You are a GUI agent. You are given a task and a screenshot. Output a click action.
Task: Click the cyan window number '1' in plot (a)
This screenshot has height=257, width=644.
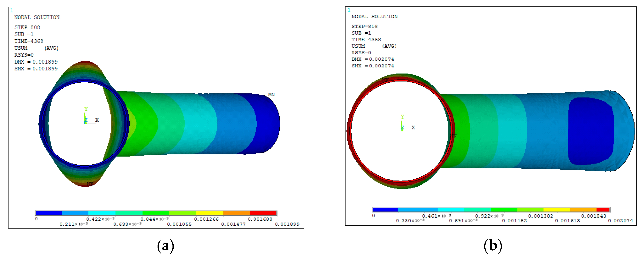(12, 11)
